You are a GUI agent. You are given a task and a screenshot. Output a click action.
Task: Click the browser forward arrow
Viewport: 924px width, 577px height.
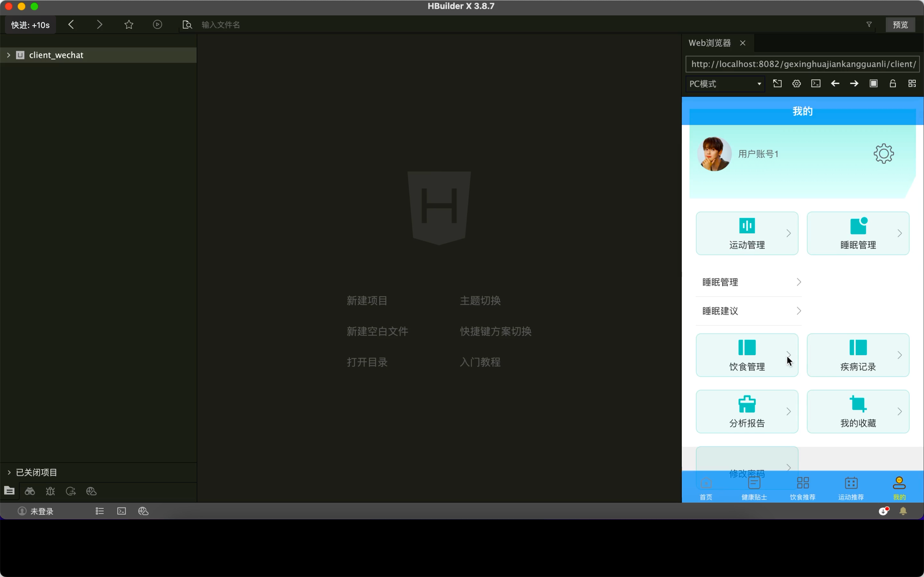[x=854, y=84]
